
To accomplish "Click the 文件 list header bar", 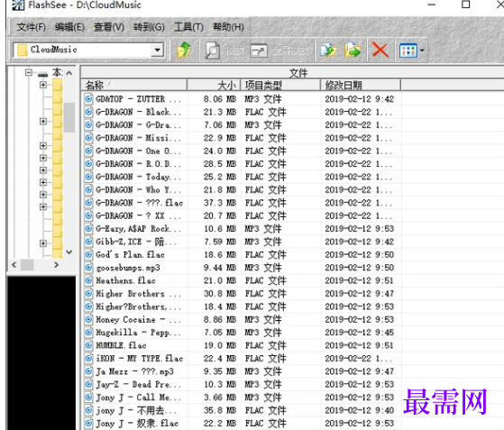I will (x=292, y=73).
